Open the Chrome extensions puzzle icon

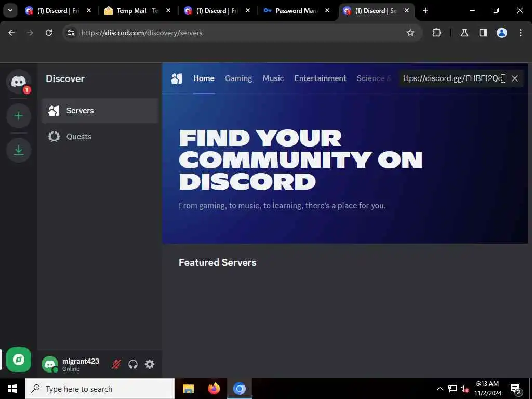pyautogui.click(x=436, y=33)
